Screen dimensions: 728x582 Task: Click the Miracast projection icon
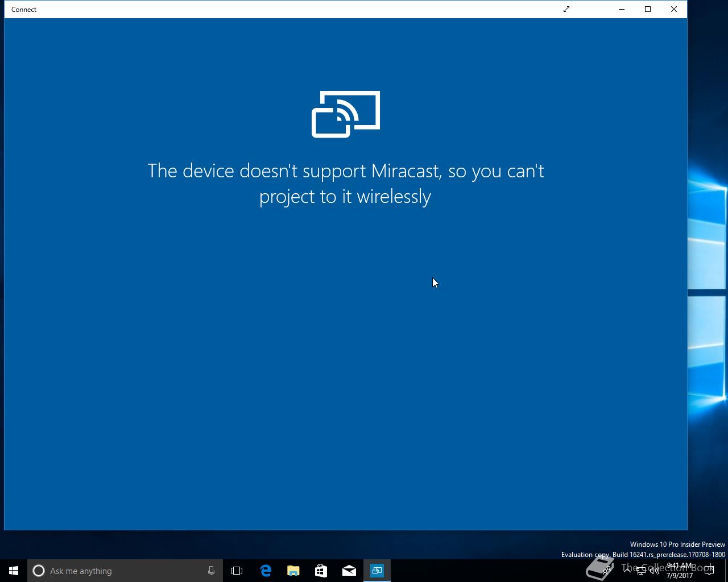(346, 114)
